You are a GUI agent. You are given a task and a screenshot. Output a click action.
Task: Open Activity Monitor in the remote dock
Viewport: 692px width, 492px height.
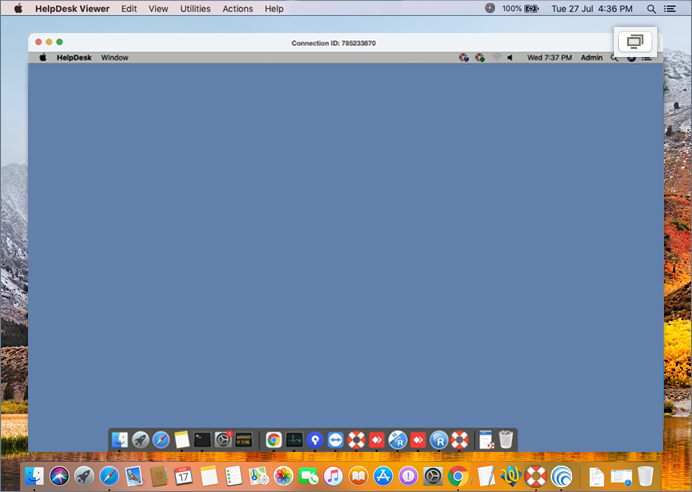tap(294, 439)
